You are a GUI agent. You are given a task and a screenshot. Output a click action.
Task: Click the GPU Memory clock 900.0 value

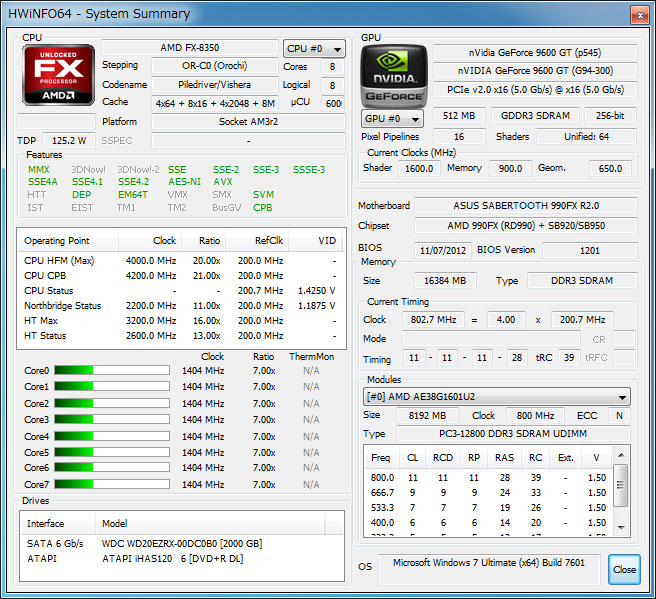pos(510,169)
